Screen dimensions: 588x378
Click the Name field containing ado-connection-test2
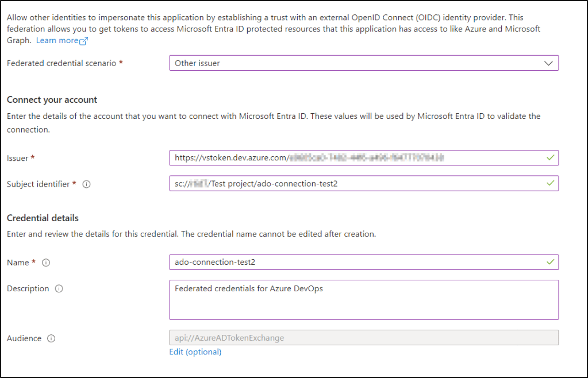(x=356, y=263)
